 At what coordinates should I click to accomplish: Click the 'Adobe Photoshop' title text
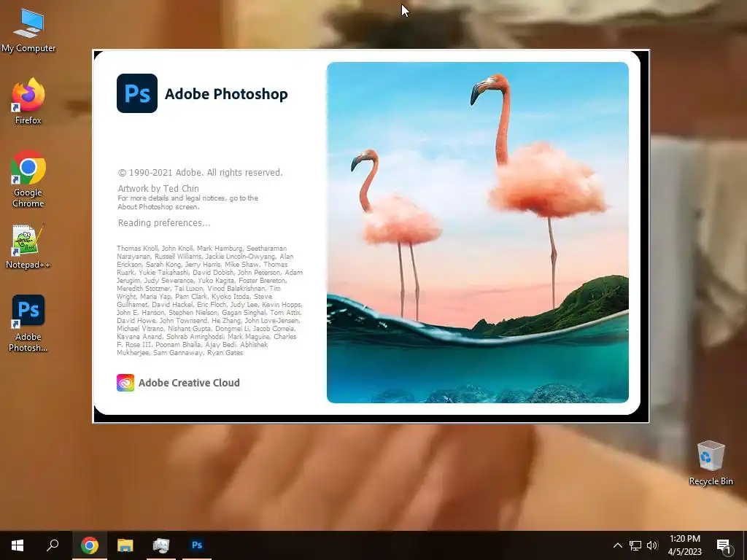tap(226, 94)
